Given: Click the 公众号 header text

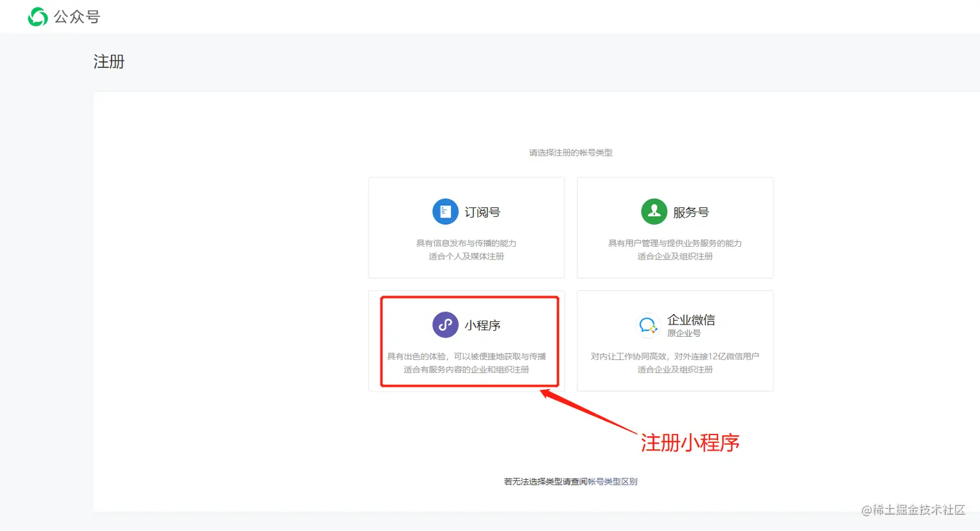Looking at the screenshot, I should coord(77,17).
